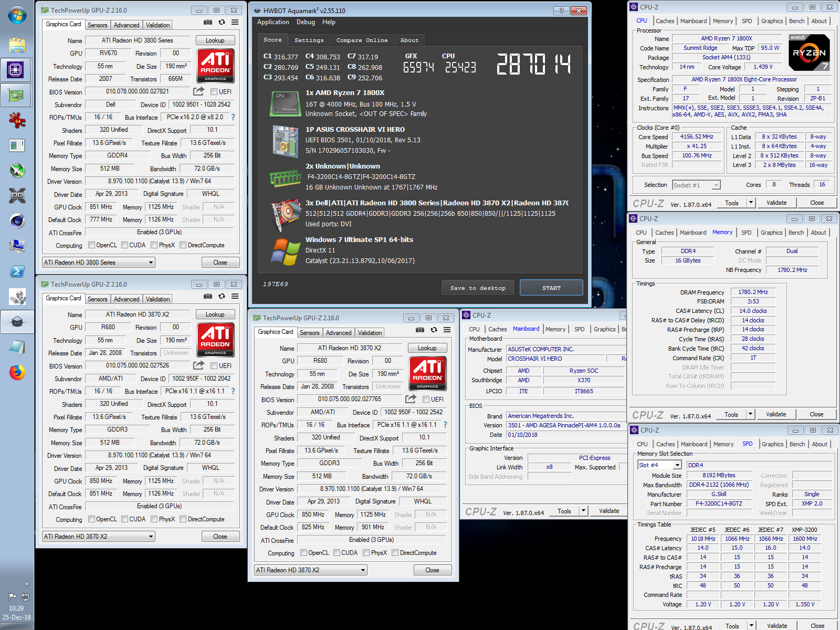Open the Tools dropdown arrow in the CPU-Z Memory window
The height and width of the screenshot is (630, 840).
[750, 414]
